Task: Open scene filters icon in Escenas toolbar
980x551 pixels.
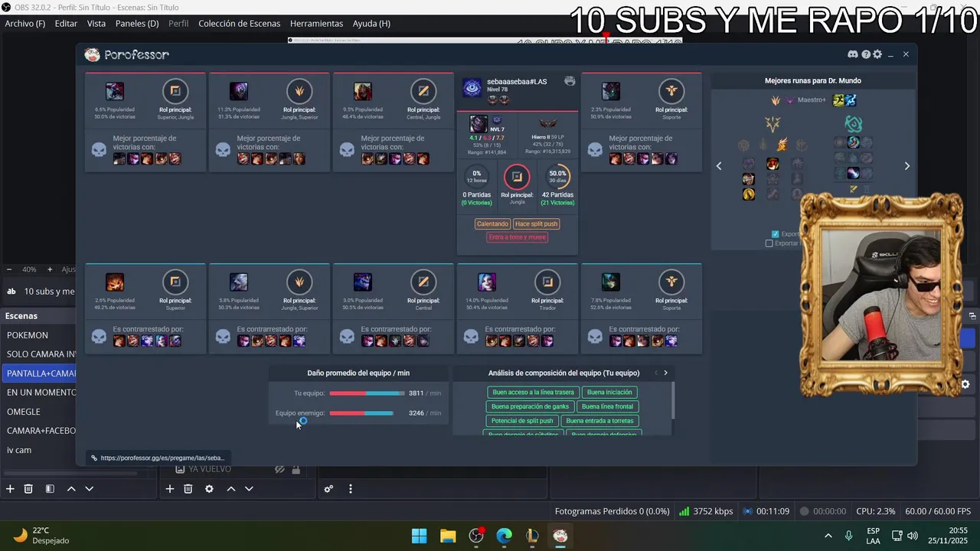Action: 50,489
